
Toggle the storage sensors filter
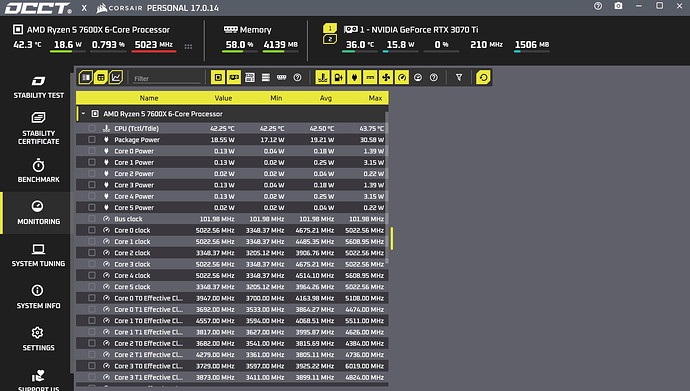coord(265,77)
